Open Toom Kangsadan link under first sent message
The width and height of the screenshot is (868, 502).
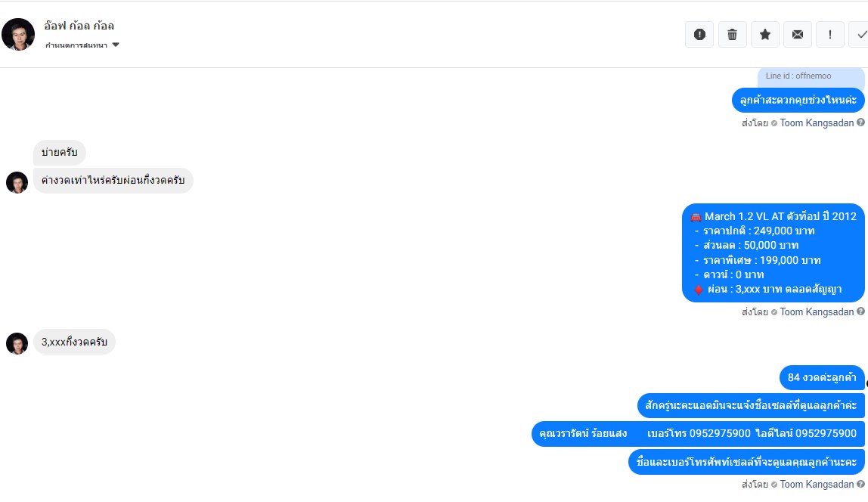(817, 122)
